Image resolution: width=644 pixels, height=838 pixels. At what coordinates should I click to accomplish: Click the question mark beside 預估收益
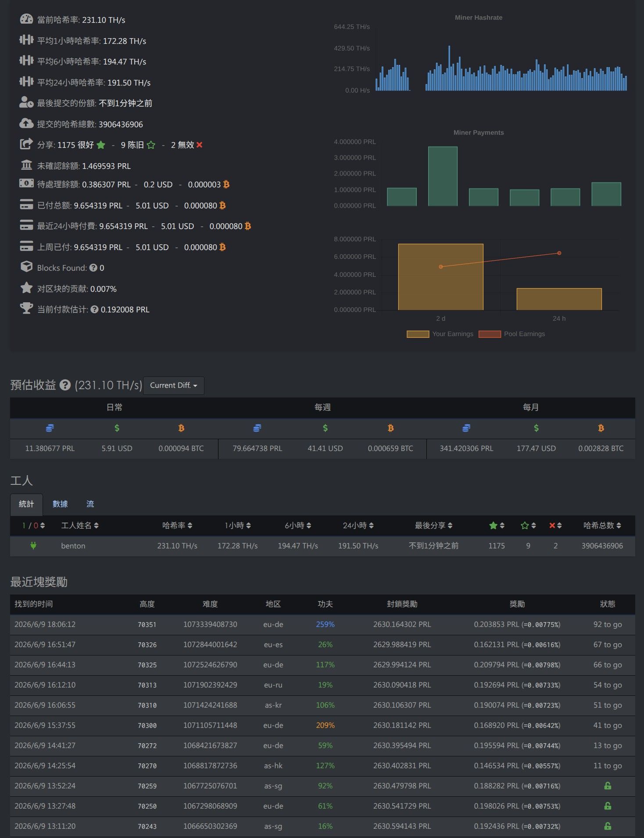65,385
